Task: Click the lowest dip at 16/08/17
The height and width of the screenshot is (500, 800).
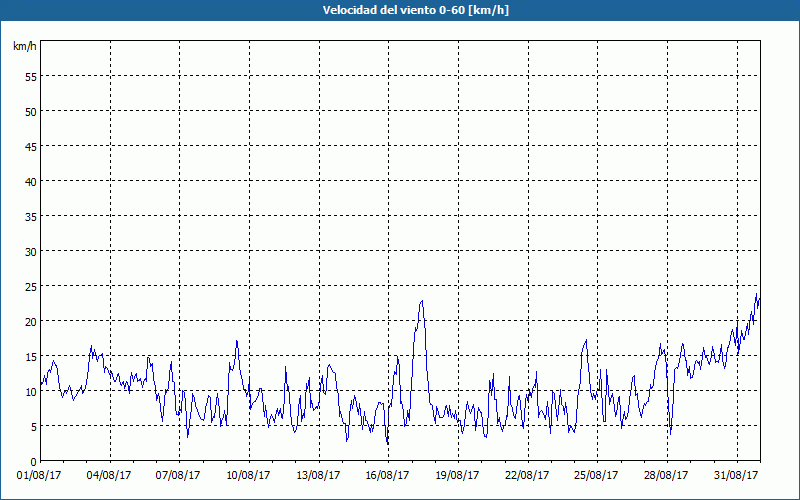Action: [388, 443]
